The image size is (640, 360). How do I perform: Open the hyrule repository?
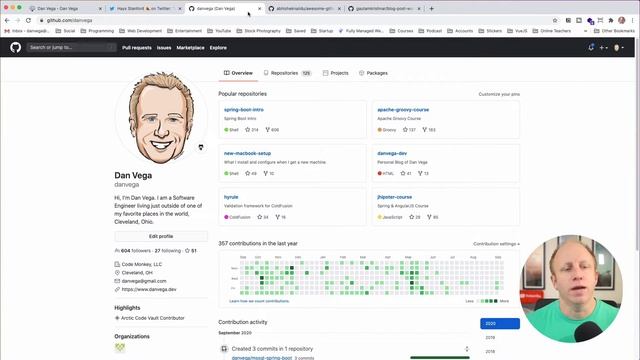(x=231, y=197)
